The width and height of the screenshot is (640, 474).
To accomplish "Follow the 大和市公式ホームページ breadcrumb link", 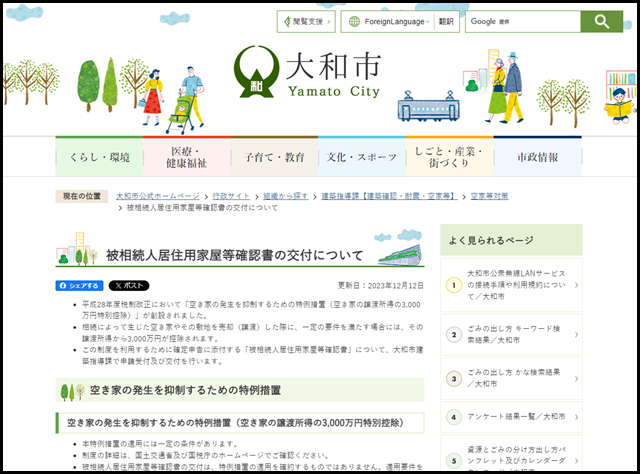I will point(158,196).
